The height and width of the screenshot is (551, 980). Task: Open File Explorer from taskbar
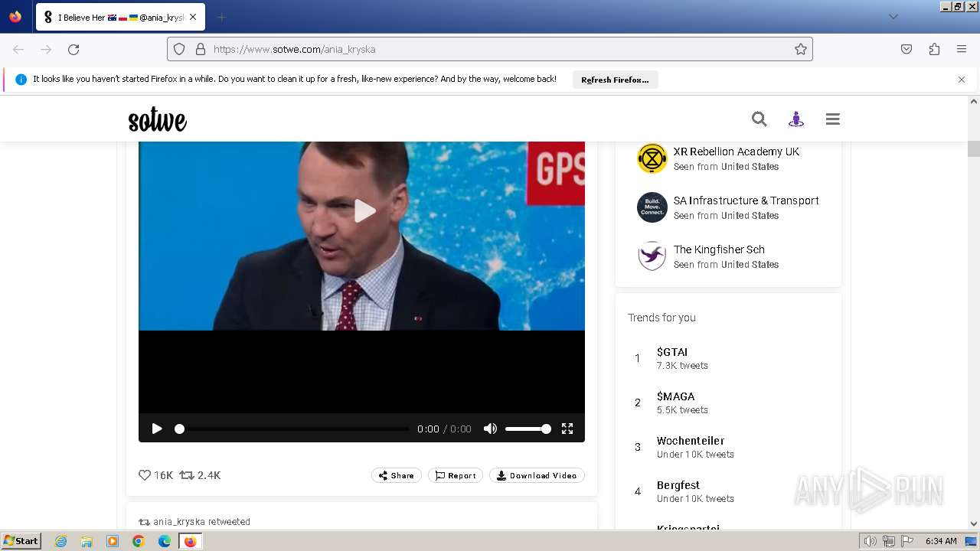point(87,541)
